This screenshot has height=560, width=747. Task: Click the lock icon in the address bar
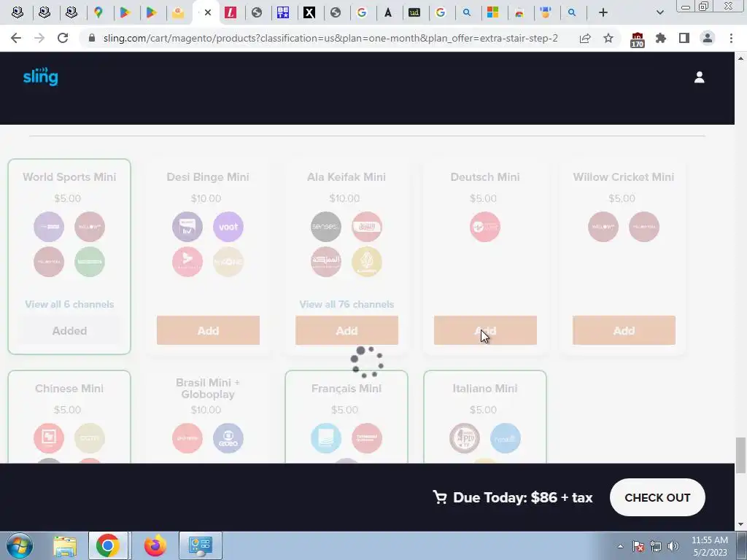[x=92, y=38]
